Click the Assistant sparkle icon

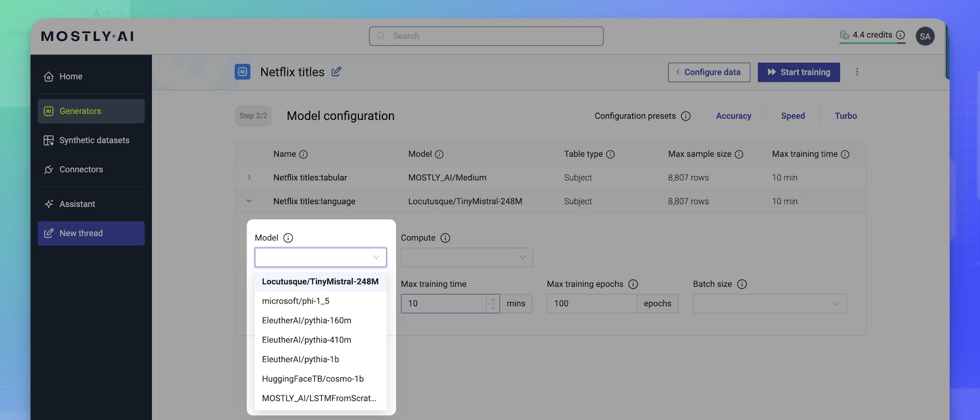[48, 204]
